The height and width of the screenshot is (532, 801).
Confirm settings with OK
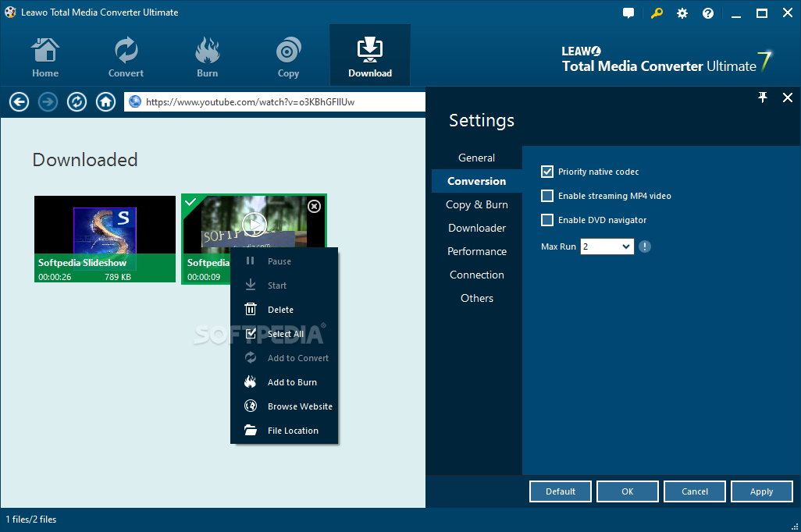tap(628, 491)
